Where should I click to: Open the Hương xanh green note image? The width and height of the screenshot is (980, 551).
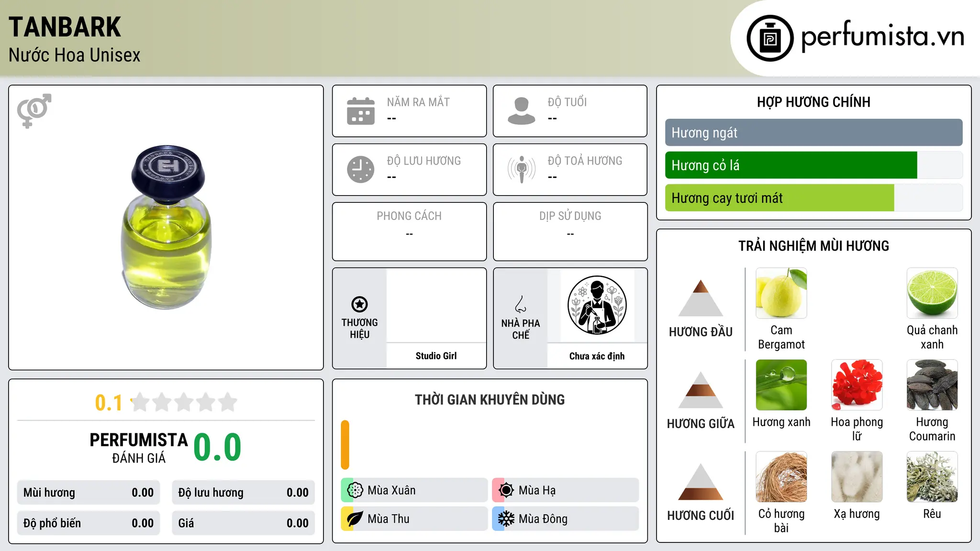[x=781, y=385]
